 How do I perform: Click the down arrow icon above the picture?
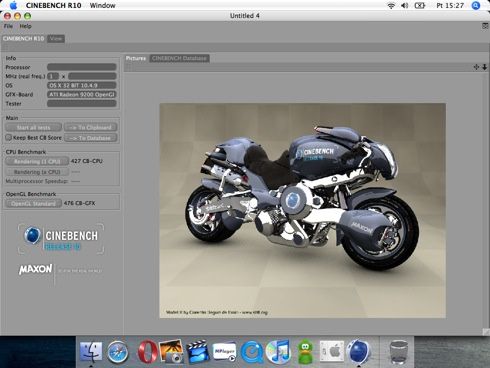point(484,67)
